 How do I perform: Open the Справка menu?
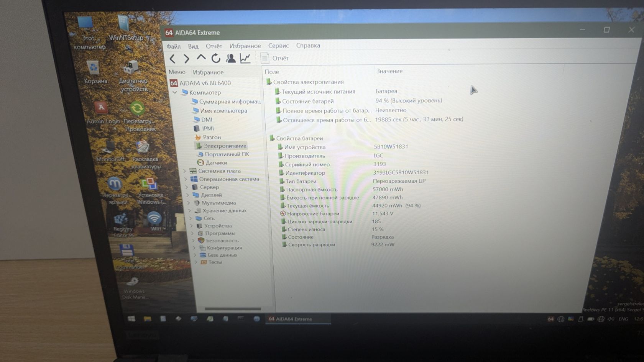pyautogui.click(x=308, y=46)
